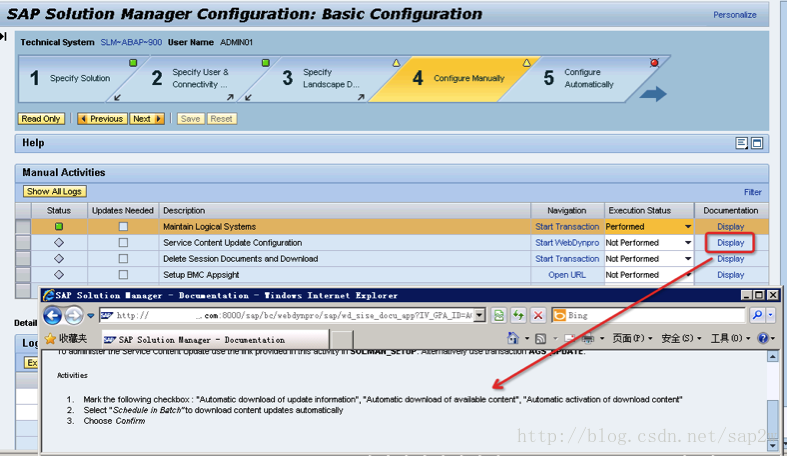788x456 pixels.
Task: Select row selector of Maintain Logical Systems
Action: [x=23, y=227]
